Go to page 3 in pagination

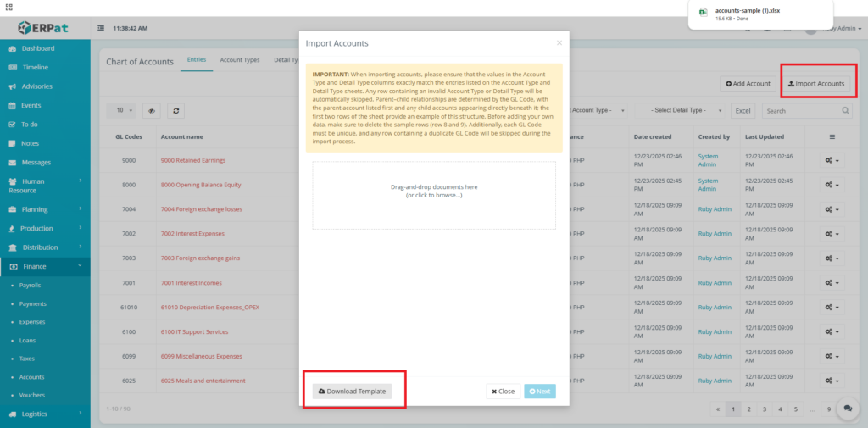764,409
